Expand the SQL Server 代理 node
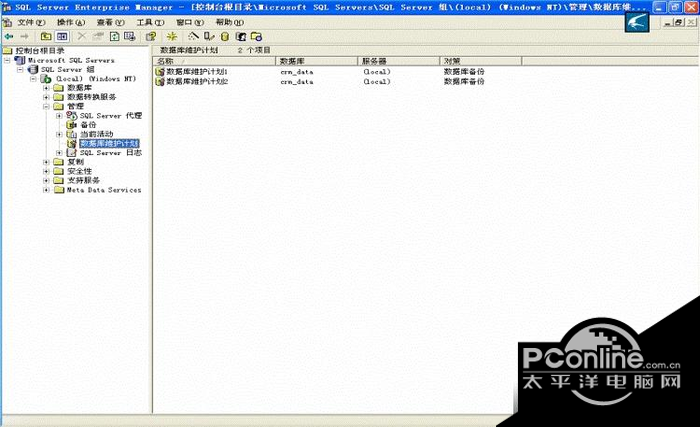The width and height of the screenshot is (700, 427). (59, 116)
